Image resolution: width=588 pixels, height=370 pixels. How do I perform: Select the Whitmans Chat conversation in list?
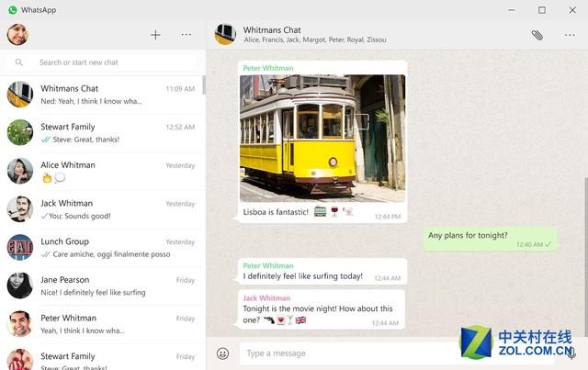[x=101, y=95]
